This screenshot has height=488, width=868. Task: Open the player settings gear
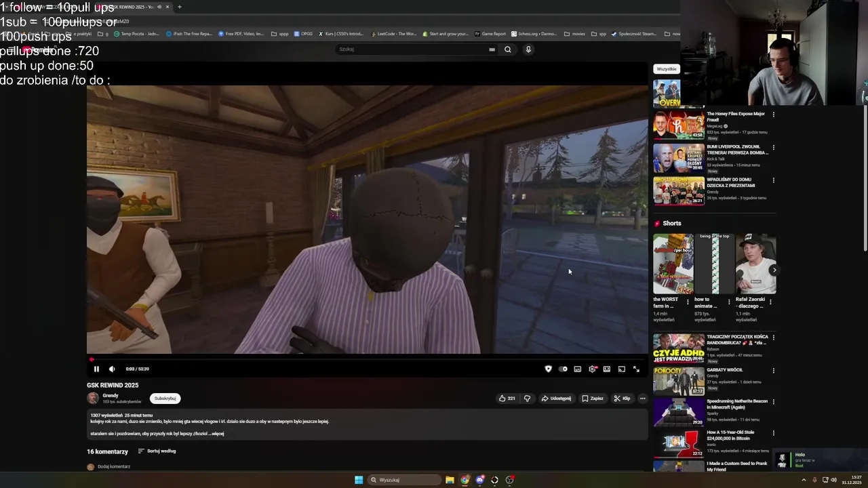click(592, 369)
